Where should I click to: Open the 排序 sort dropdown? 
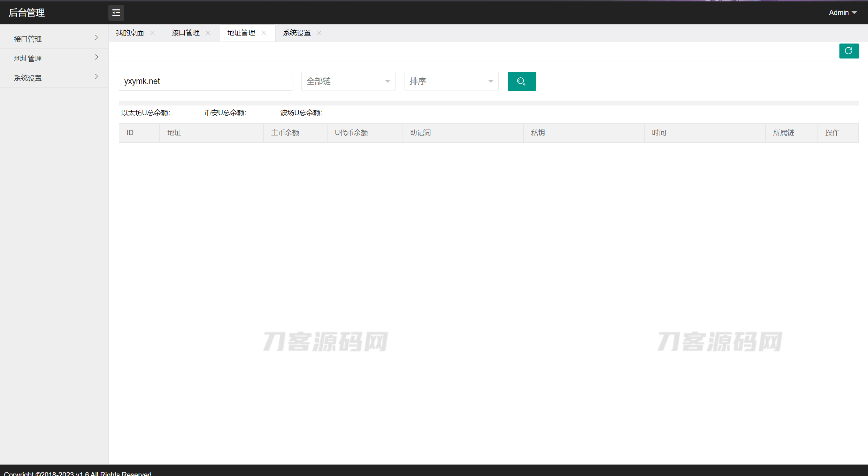451,81
